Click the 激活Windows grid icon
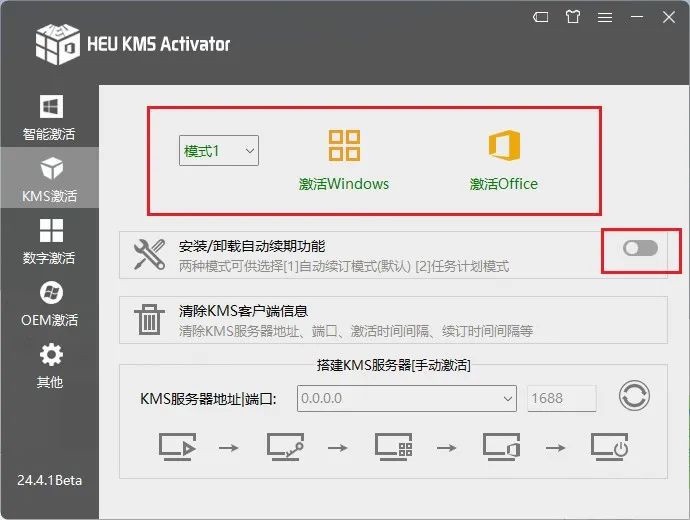The width and height of the screenshot is (690, 520). [x=344, y=145]
